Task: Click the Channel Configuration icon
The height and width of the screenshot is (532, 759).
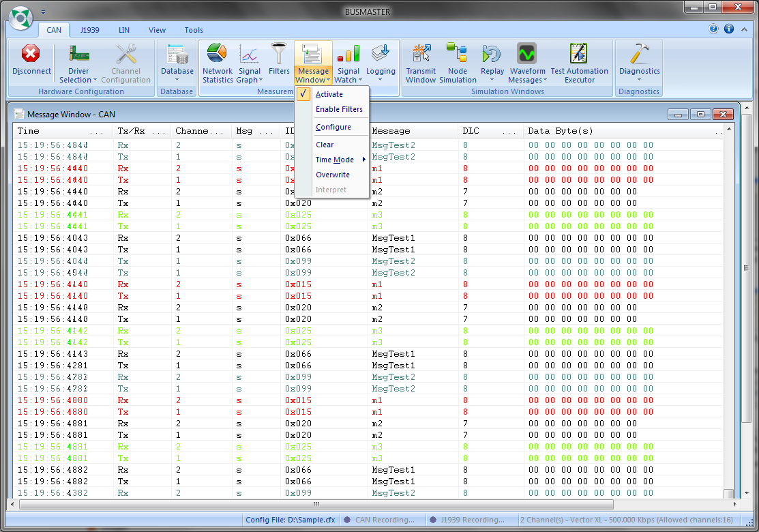Action: click(x=126, y=54)
